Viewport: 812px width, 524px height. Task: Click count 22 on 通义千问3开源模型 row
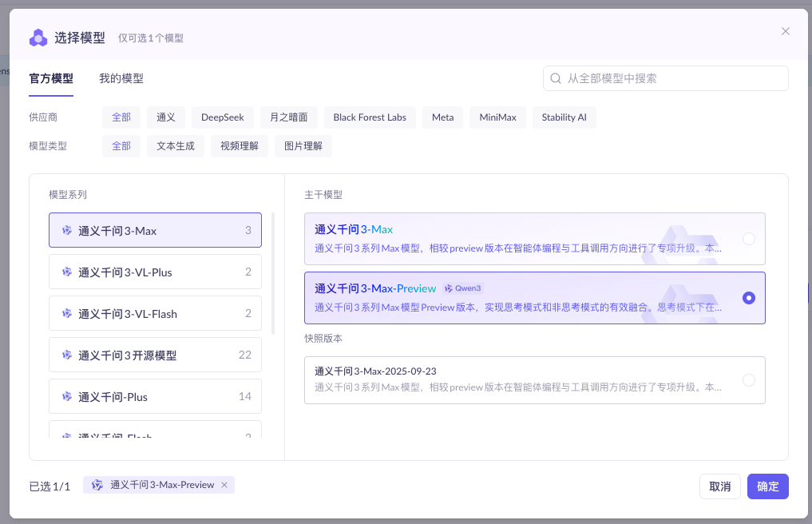tap(245, 355)
